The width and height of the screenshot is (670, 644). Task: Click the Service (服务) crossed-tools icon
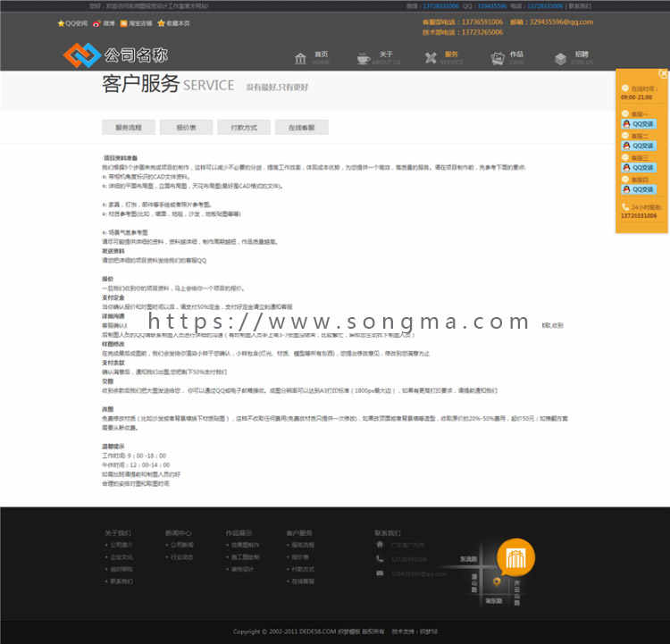click(x=431, y=58)
